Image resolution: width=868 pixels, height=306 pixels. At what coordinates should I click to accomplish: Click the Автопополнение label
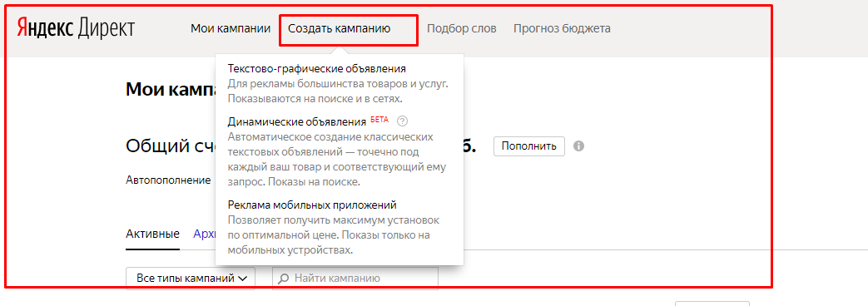(x=168, y=180)
